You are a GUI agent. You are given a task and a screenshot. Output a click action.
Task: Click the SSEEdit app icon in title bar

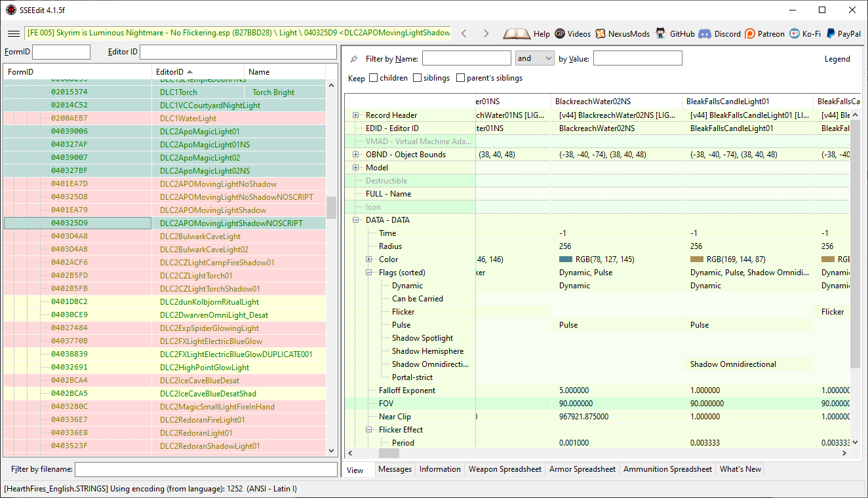[x=10, y=10]
